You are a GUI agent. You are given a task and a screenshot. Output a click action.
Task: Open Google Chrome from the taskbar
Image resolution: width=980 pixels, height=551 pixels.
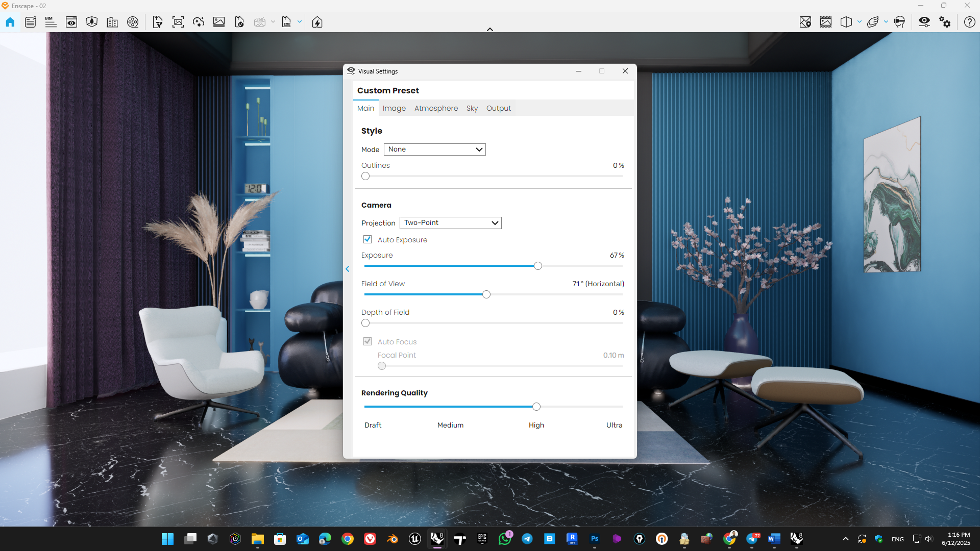click(348, 539)
